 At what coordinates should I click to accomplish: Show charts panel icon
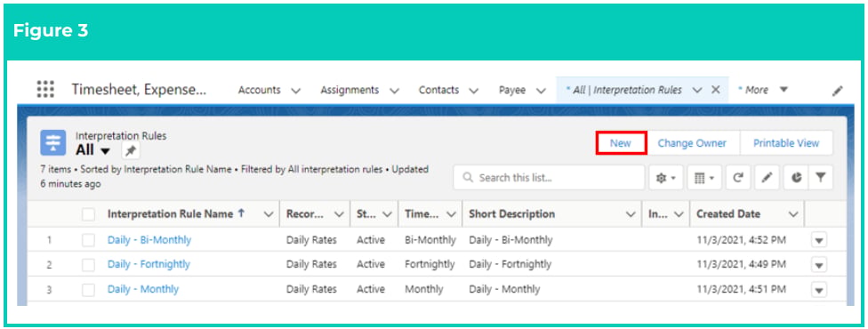click(x=797, y=178)
